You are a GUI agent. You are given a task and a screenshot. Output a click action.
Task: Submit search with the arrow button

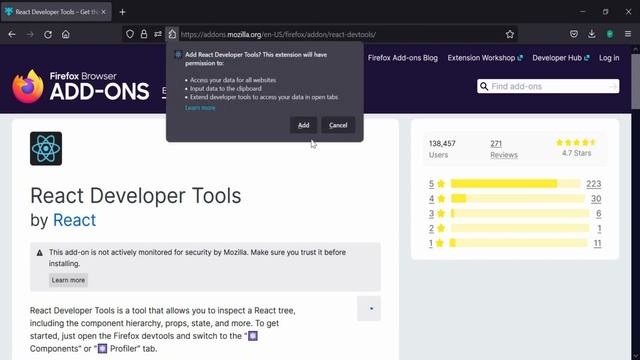click(613, 87)
